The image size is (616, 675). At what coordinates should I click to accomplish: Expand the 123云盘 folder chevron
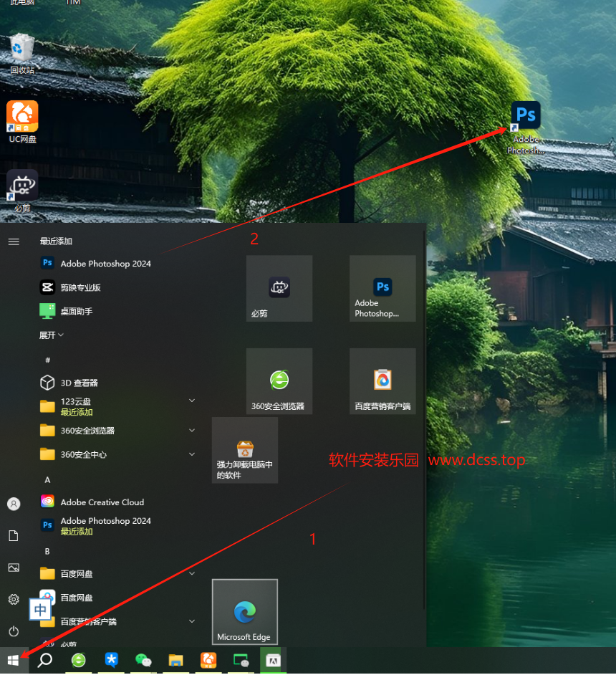192,401
